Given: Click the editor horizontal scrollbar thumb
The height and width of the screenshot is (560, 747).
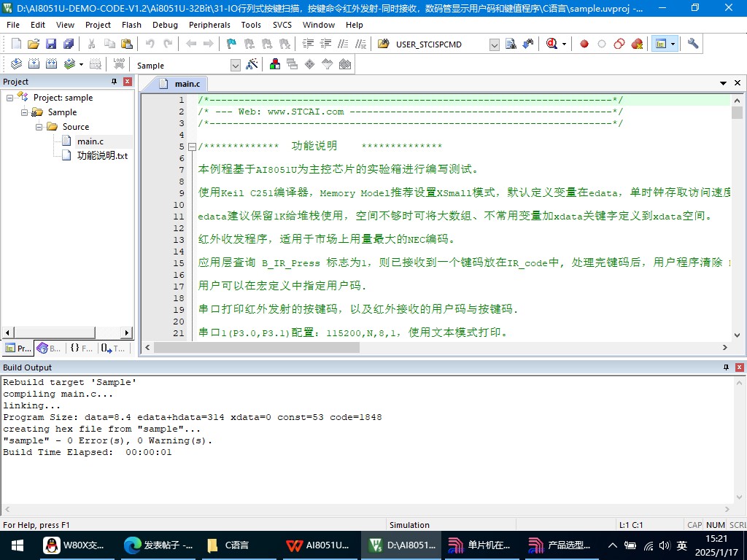Looking at the screenshot, I should (257, 348).
